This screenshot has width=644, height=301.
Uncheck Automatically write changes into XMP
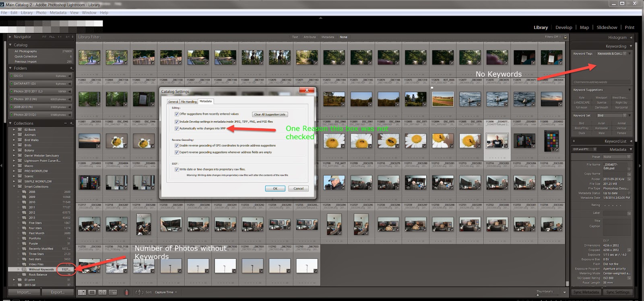[x=177, y=129]
